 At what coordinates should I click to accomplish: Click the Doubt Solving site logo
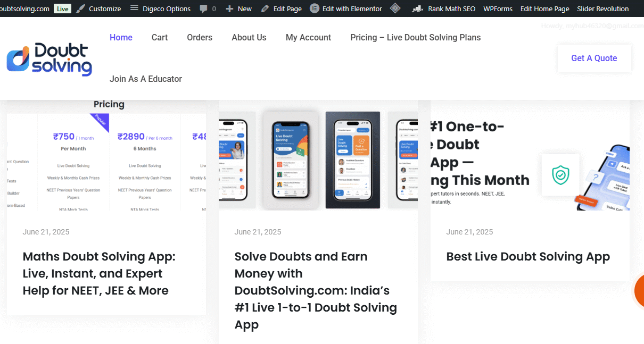pos(49,59)
